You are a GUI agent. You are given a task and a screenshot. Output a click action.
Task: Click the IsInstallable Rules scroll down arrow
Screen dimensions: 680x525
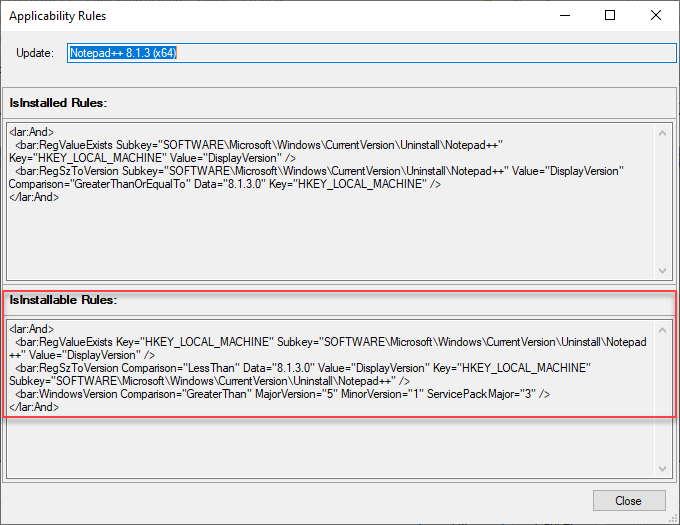662,469
